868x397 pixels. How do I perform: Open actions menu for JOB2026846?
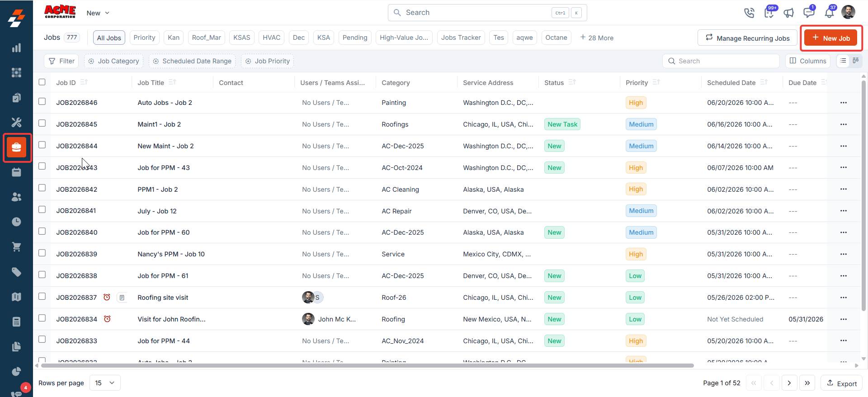(844, 103)
